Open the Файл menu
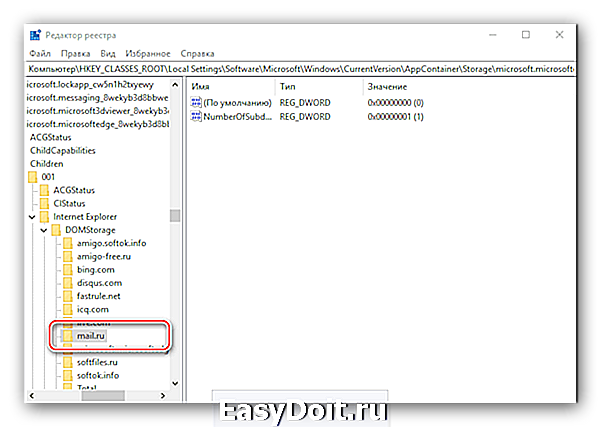The image size is (600, 427). 40,54
